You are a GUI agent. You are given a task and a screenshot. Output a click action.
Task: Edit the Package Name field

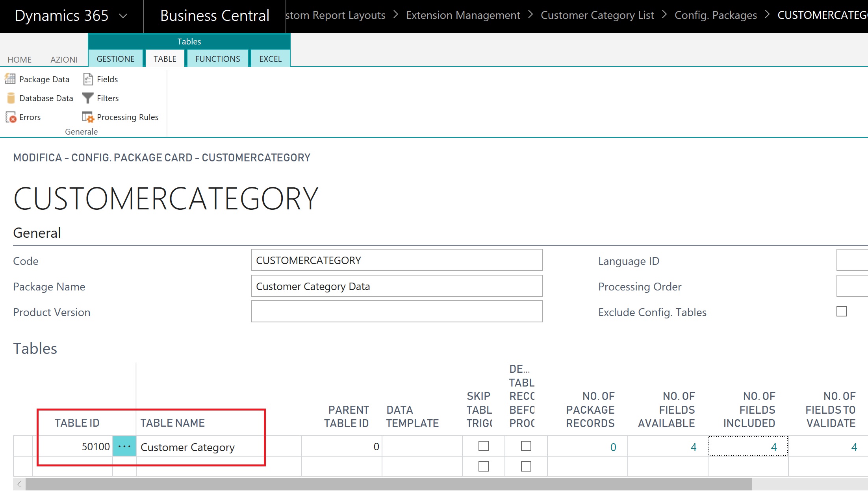[397, 286]
